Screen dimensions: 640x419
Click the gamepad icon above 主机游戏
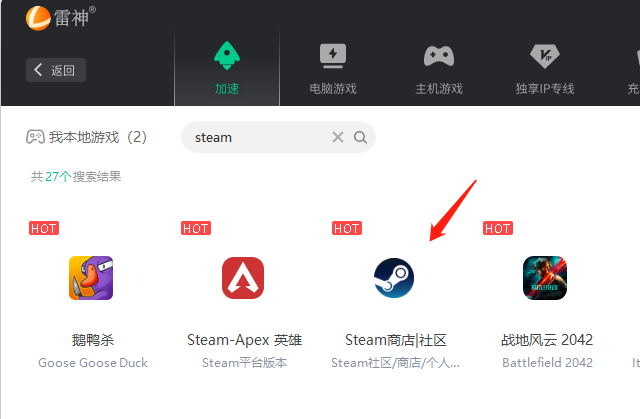pyautogui.click(x=439, y=56)
